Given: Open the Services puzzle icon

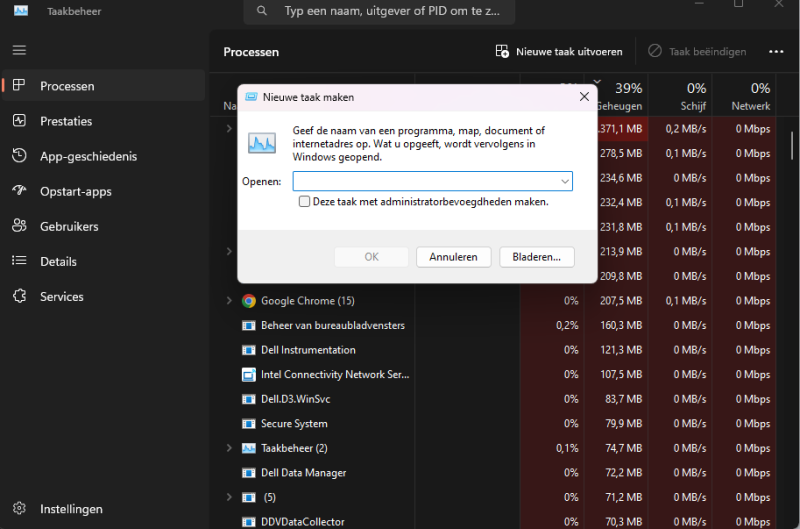Looking at the screenshot, I should point(19,296).
